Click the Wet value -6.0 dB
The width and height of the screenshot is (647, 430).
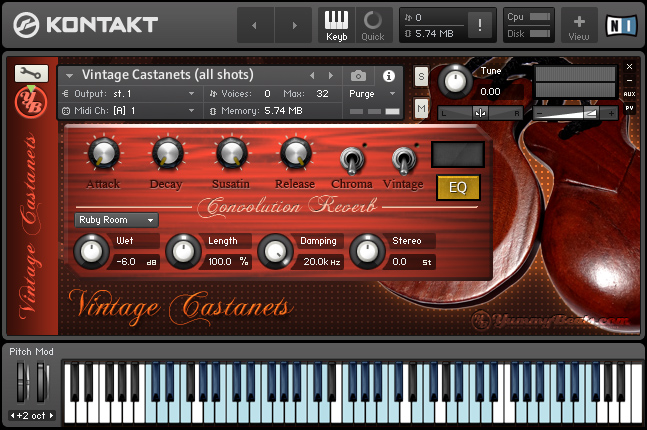[x=135, y=262]
